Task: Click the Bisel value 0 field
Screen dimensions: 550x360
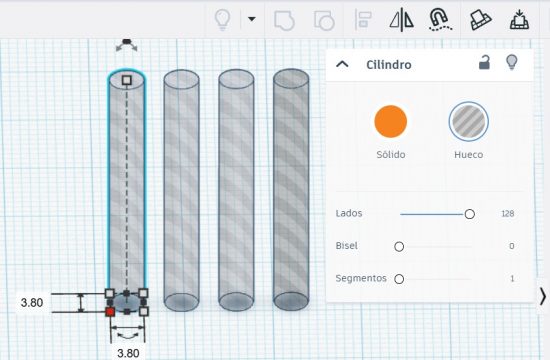Action: pos(512,246)
